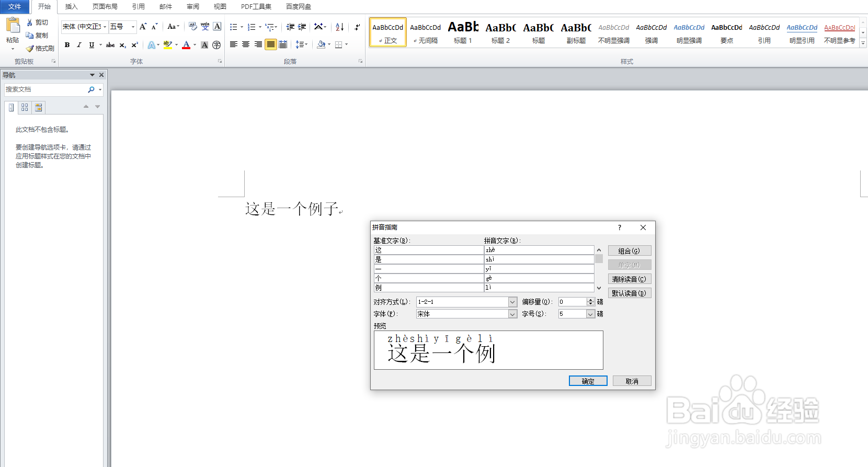This screenshot has height=467, width=868.
Task: Switch to the 页面布局 tab
Action: pyautogui.click(x=105, y=7)
